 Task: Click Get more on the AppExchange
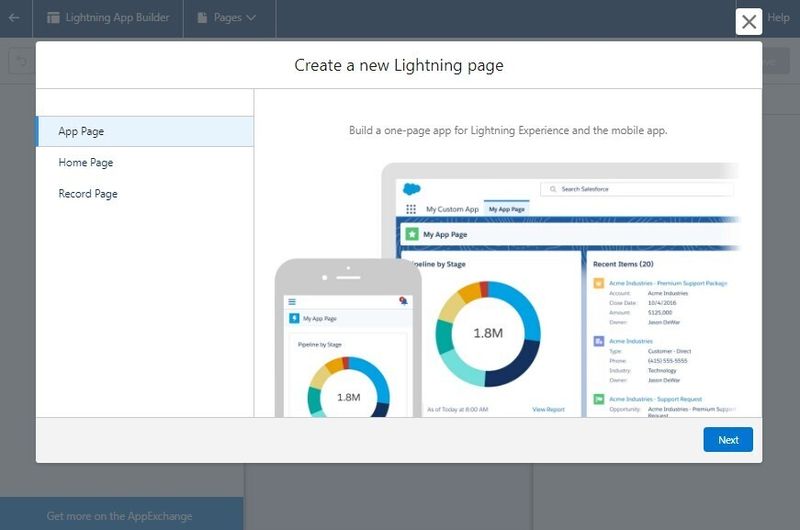[119, 516]
